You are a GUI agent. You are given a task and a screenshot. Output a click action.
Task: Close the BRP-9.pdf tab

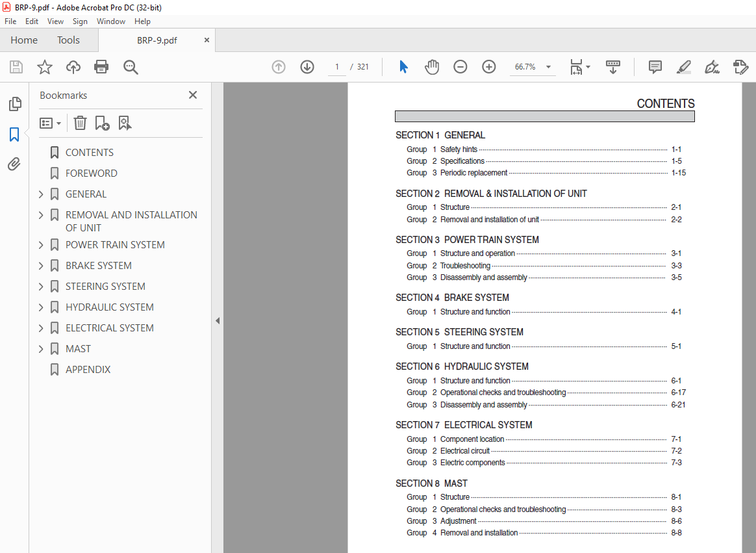(207, 40)
